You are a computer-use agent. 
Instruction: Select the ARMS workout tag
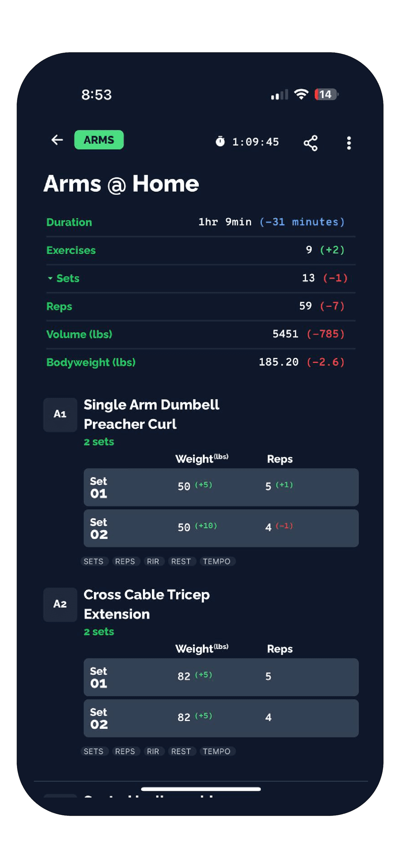[99, 139]
